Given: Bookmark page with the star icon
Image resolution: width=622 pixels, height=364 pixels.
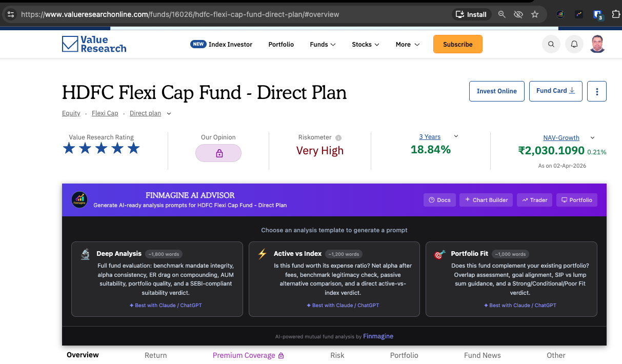Looking at the screenshot, I should coord(535,14).
